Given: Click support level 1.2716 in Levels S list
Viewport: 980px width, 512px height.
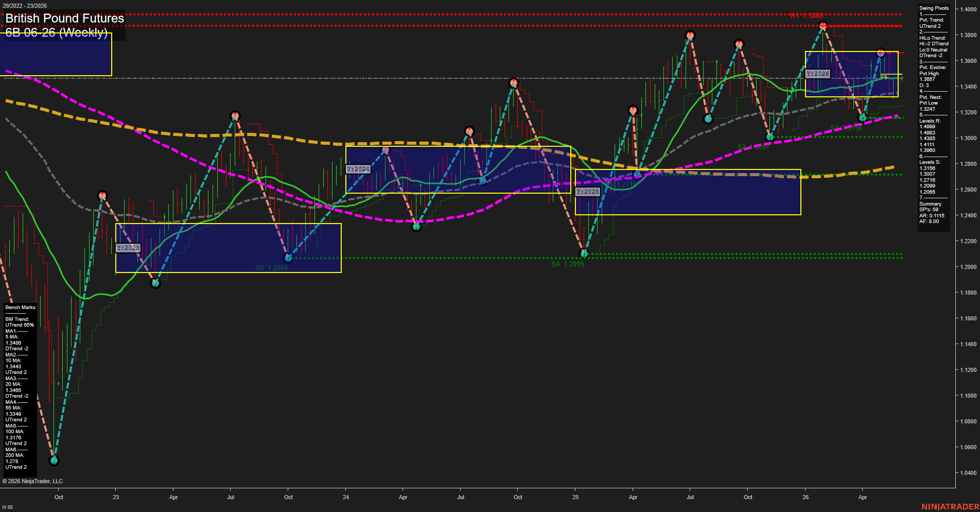Looking at the screenshot, I should click(x=927, y=180).
